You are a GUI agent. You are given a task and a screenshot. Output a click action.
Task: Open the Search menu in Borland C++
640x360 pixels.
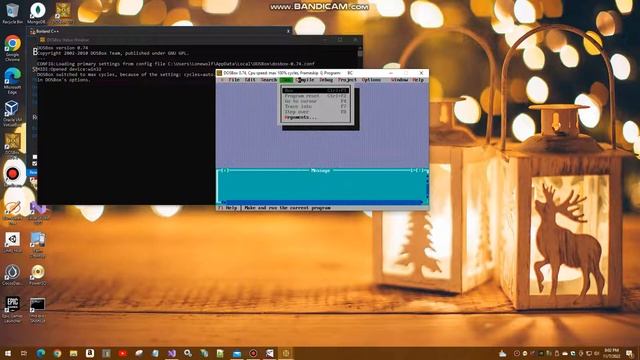(269, 80)
